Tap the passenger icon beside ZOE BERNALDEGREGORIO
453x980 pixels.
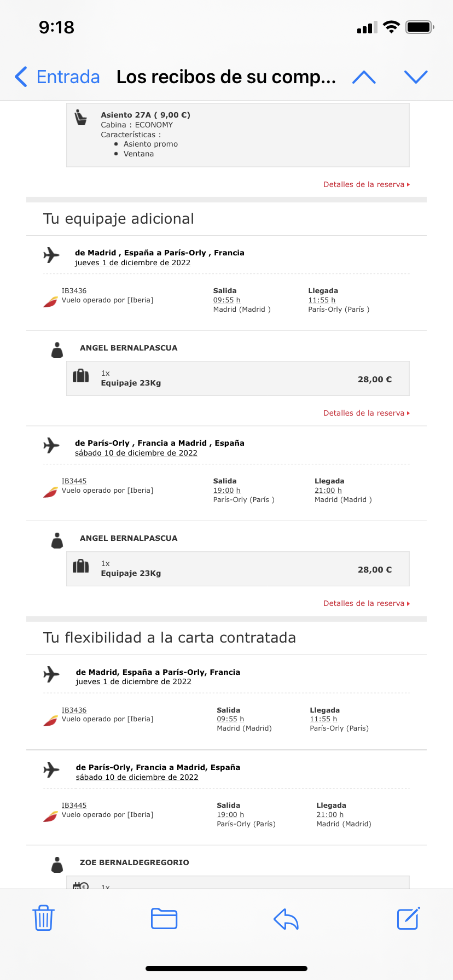[57, 865]
